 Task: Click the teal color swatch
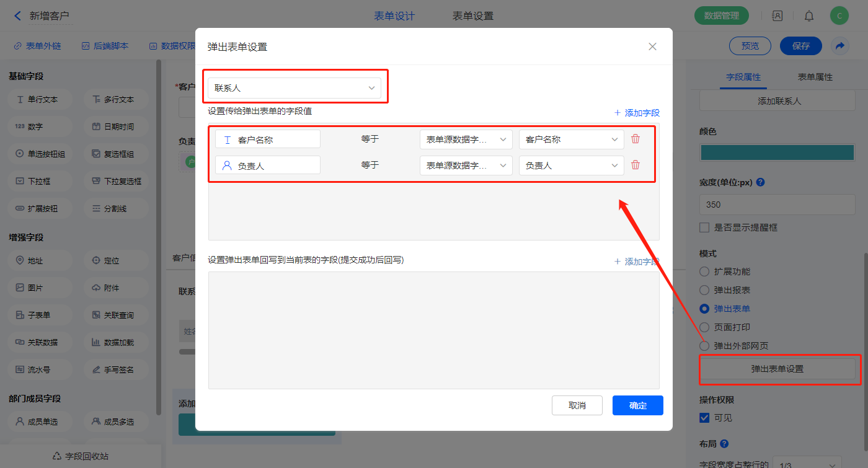pos(777,152)
